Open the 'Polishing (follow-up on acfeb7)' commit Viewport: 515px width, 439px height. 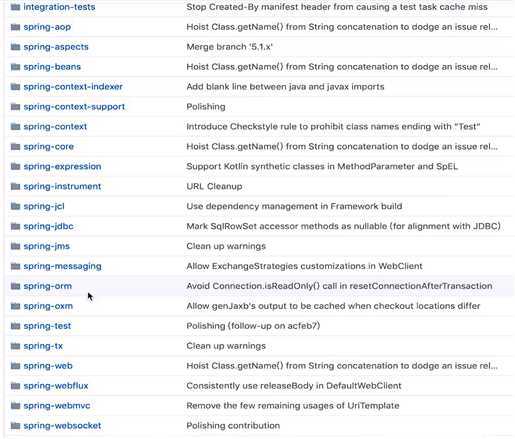[x=253, y=326]
